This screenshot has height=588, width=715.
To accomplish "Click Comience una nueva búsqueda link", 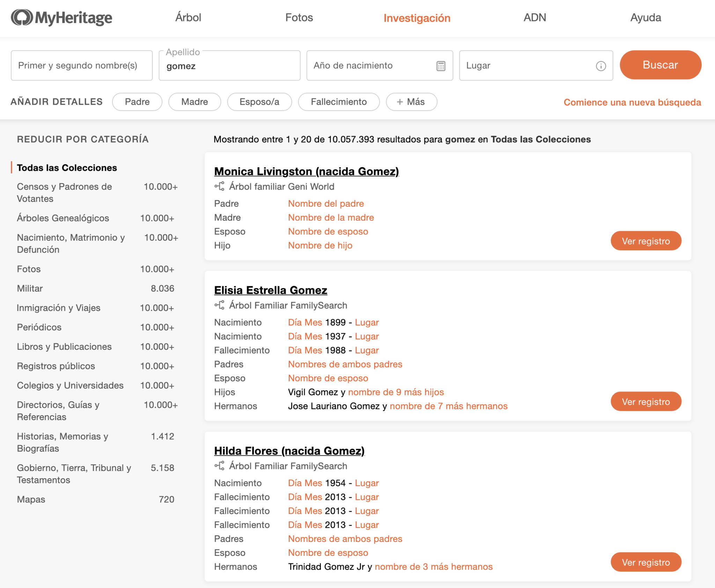I will (x=633, y=102).
